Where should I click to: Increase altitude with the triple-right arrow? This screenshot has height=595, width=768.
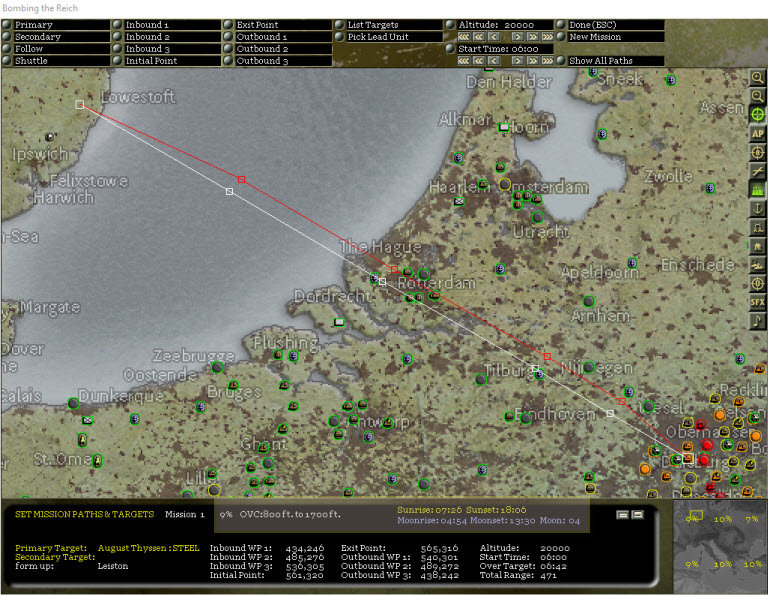tap(547, 37)
